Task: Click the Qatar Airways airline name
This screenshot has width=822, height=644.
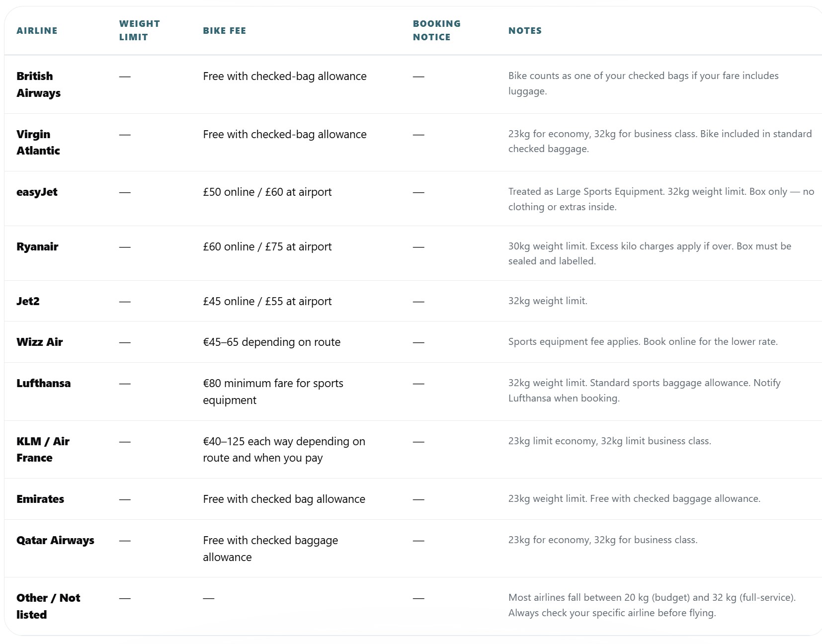Action: click(55, 541)
